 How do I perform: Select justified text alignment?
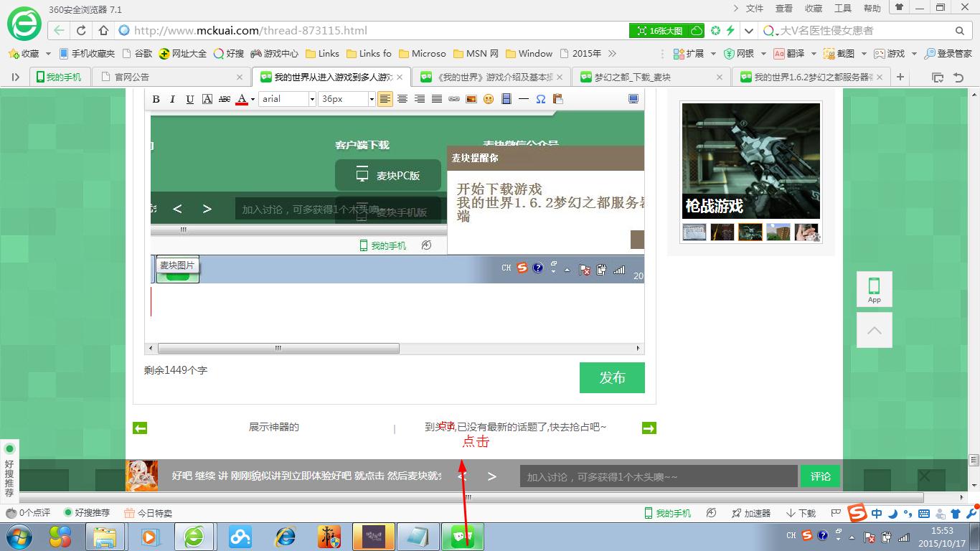[x=437, y=99]
